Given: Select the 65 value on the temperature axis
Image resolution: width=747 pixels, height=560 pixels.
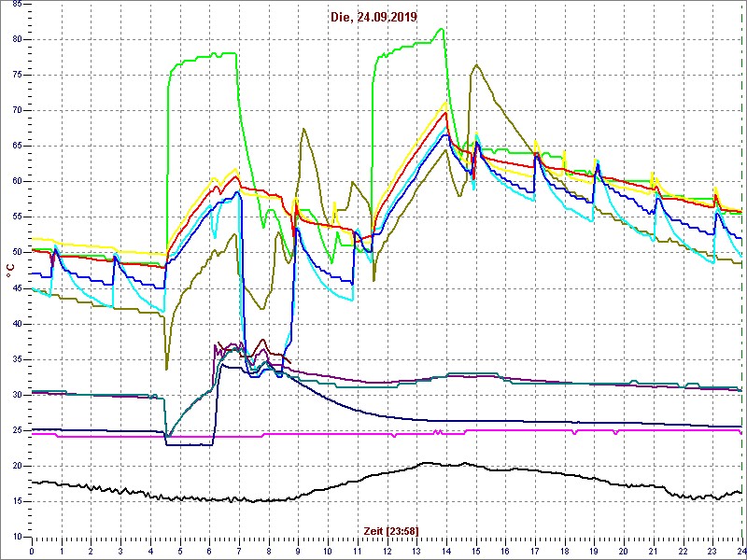Looking at the screenshot, I should click(x=16, y=147).
